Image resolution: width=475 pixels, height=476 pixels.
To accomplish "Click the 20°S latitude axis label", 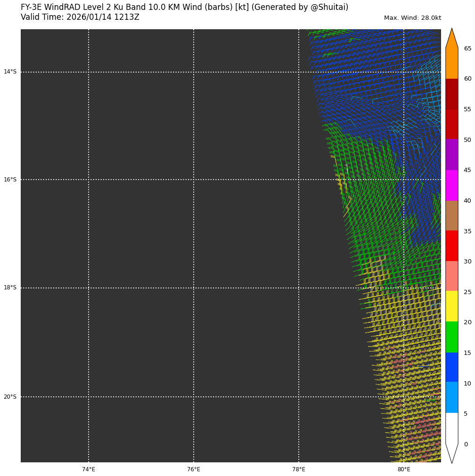I will click(x=10, y=397).
